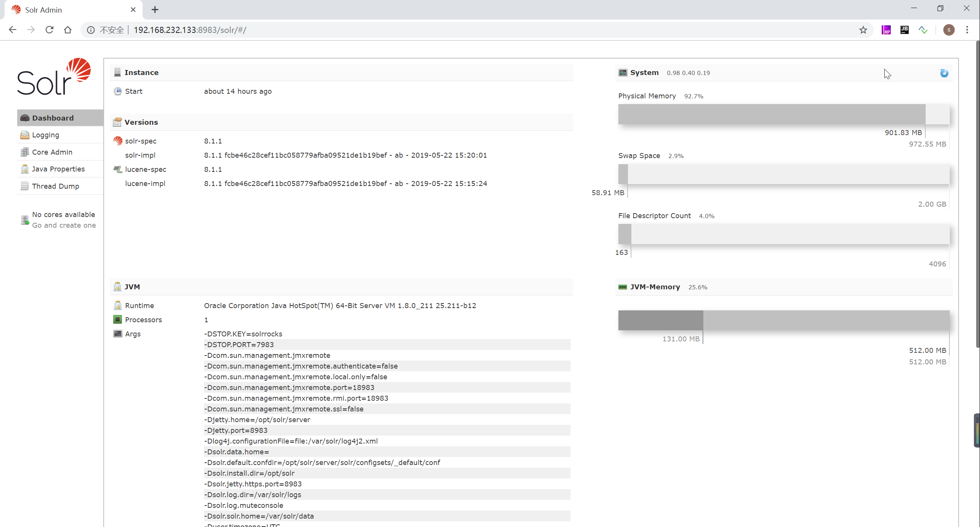Click the Logging icon in sidebar
The image size is (980, 527).
pyautogui.click(x=25, y=135)
